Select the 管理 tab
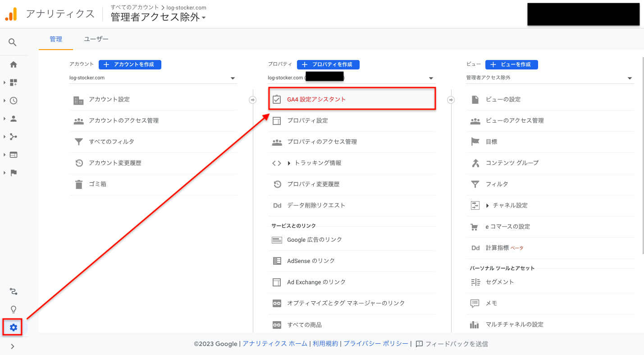This screenshot has width=644, height=355. (56, 39)
